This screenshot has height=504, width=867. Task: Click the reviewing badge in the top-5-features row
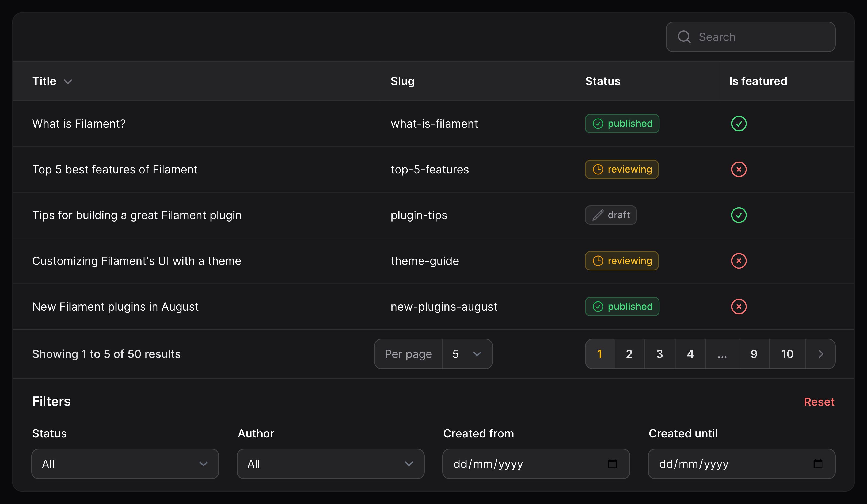pyautogui.click(x=622, y=169)
